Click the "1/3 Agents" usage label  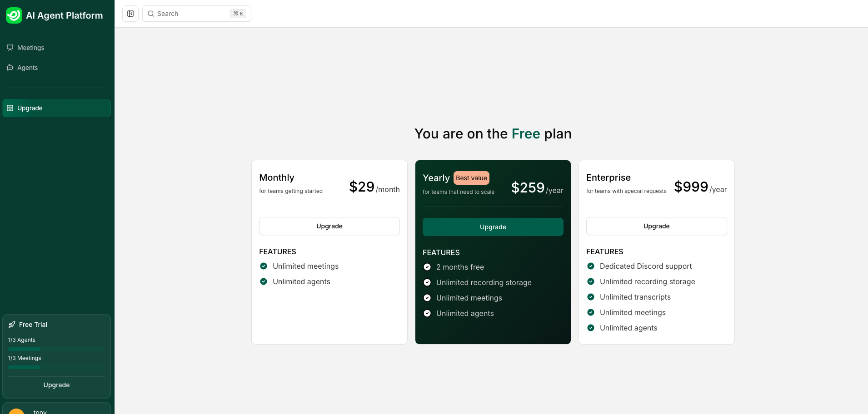tap(22, 340)
